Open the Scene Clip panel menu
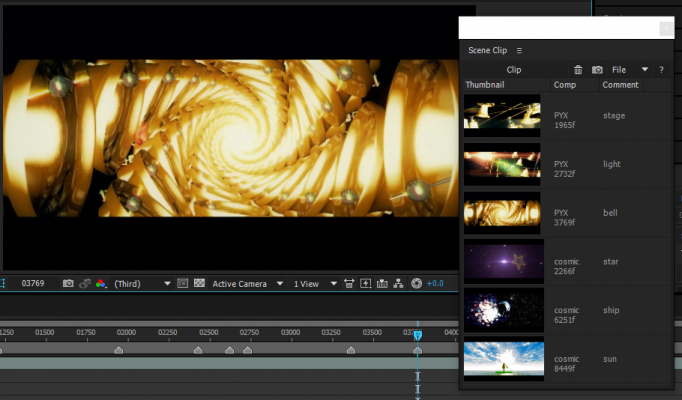 click(x=519, y=50)
